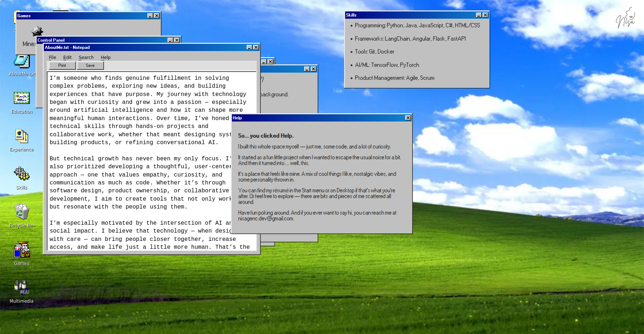This screenshot has width=644, height=334.
Task: Select the 'AI/ML: TensorFlow, PyTorch' line
Action: coord(387,65)
